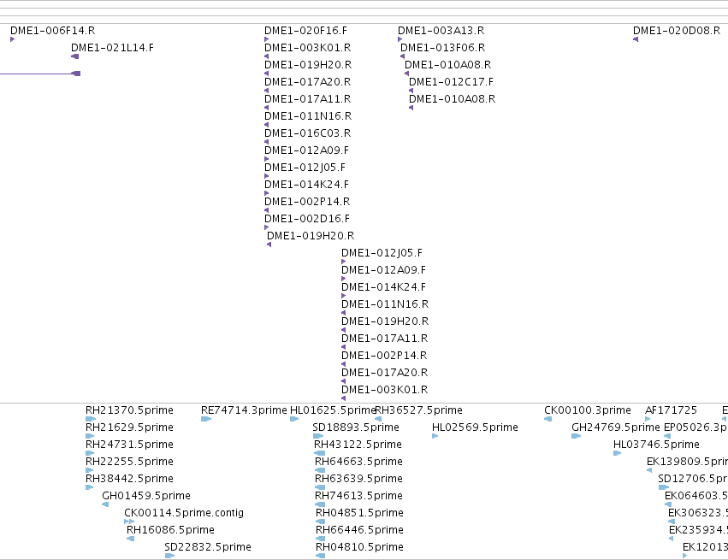
Task: Select the purple arrow glyph under DME1-020D08.R
Action: [x=636, y=39]
